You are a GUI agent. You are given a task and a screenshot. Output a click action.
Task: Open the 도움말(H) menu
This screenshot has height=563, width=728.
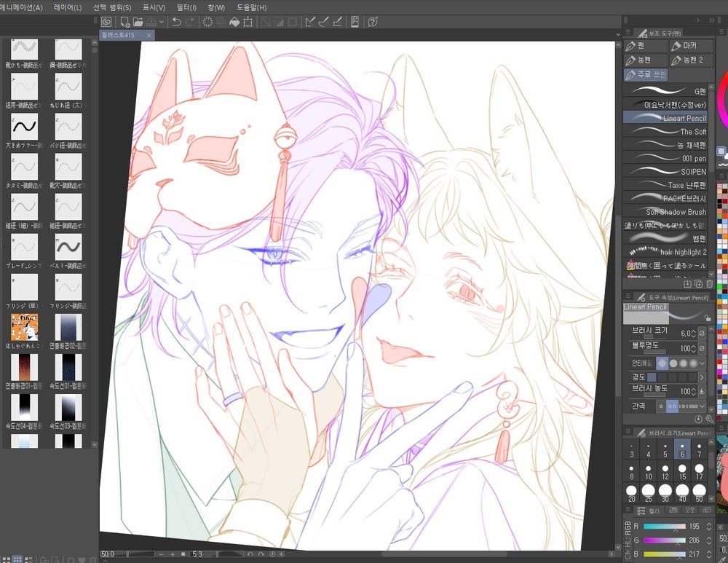point(252,7)
